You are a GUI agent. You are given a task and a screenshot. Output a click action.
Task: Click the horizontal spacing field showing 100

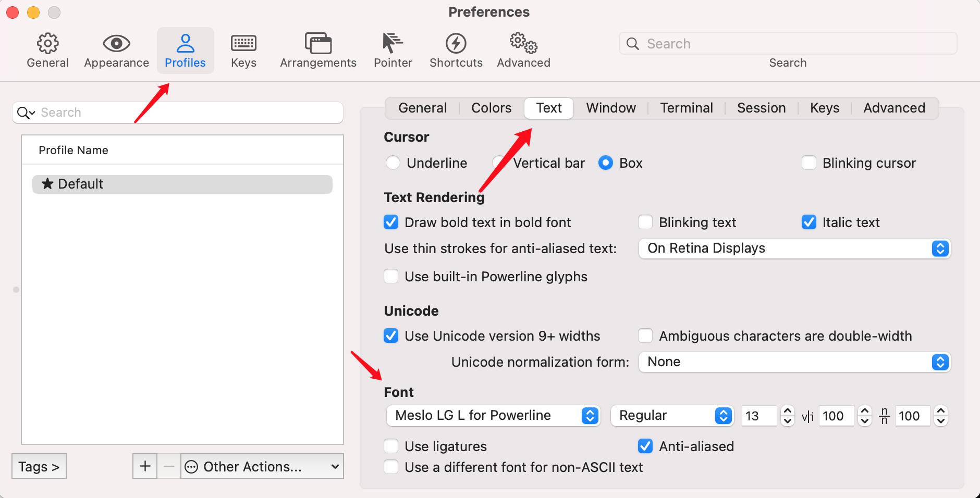(836, 416)
